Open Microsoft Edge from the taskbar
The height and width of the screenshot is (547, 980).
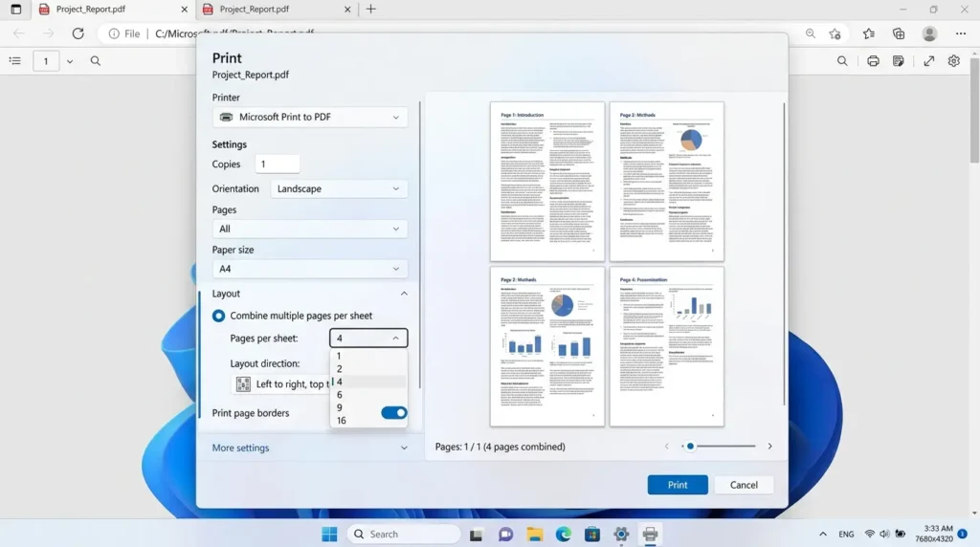(563, 535)
